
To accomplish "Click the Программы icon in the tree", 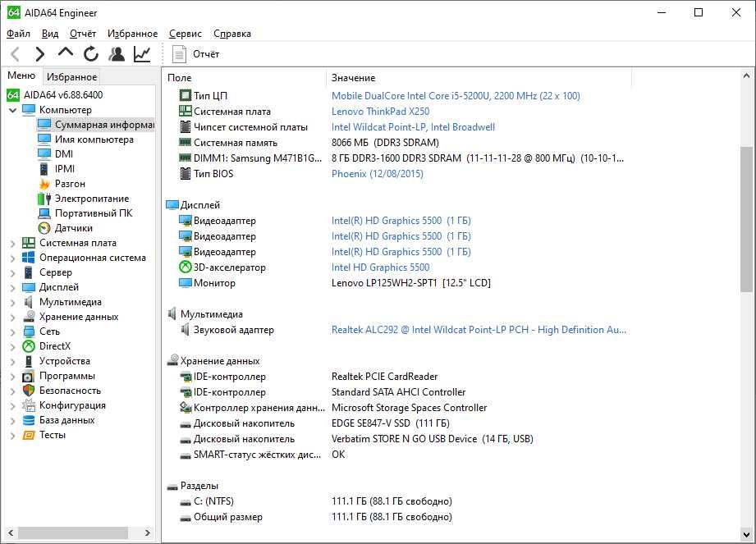I will pyautogui.click(x=29, y=376).
